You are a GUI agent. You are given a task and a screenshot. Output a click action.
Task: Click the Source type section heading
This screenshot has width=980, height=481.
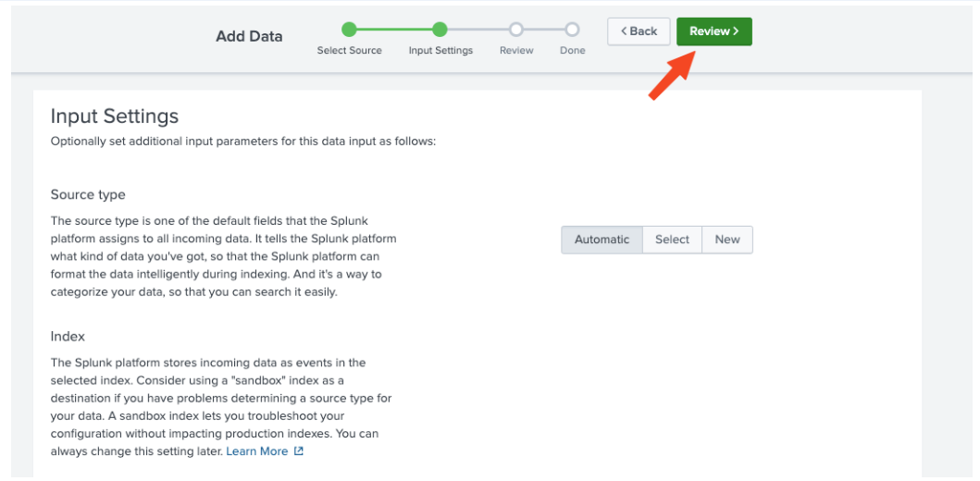[x=88, y=195]
